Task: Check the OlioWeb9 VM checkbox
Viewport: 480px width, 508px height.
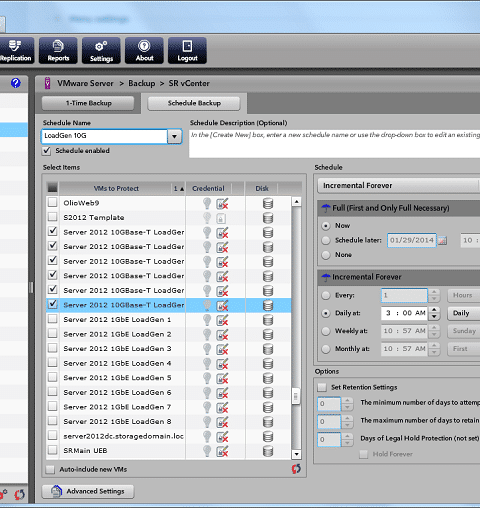Action: pyautogui.click(x=52, y=202)
